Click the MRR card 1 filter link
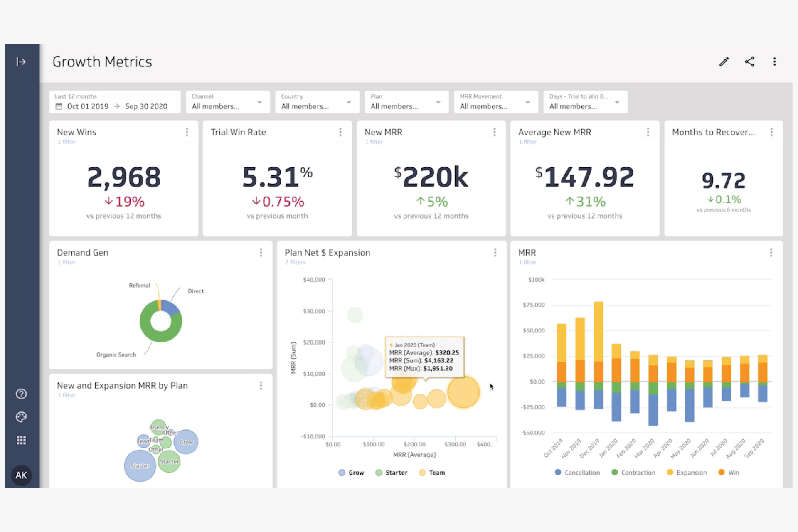The height and width of the screenshot is (532, 798). pyautogui.click(x=527, y=262)
